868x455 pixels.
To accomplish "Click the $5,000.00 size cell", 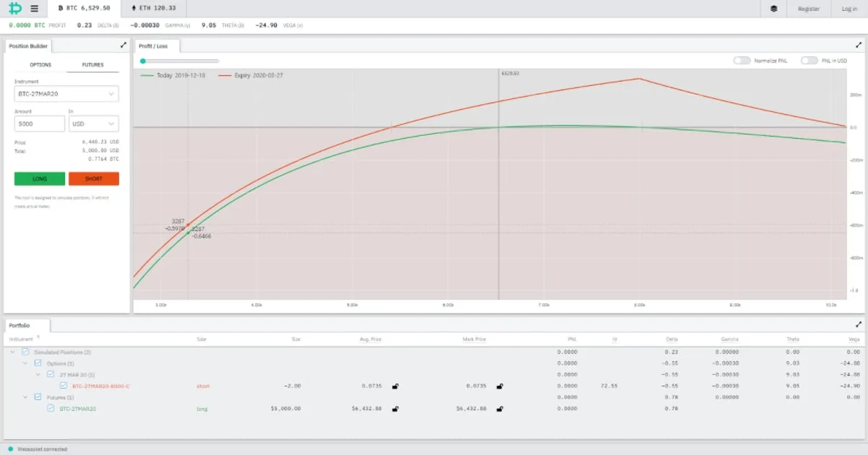I will coord(286,409).
